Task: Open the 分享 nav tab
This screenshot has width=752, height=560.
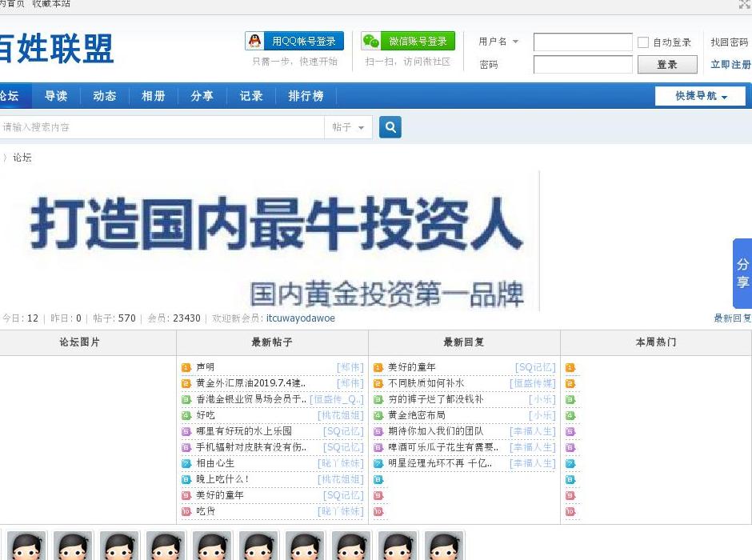Action: [x=202, y=96]
